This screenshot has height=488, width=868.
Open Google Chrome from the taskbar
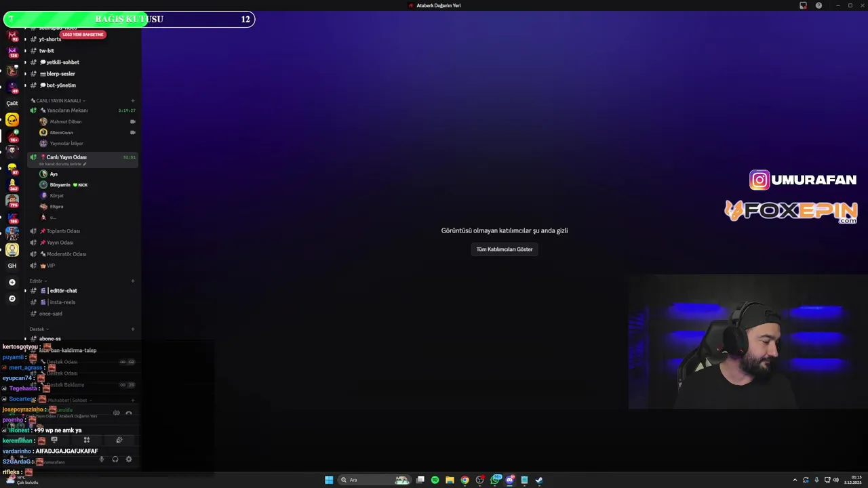tap(465, 480)
